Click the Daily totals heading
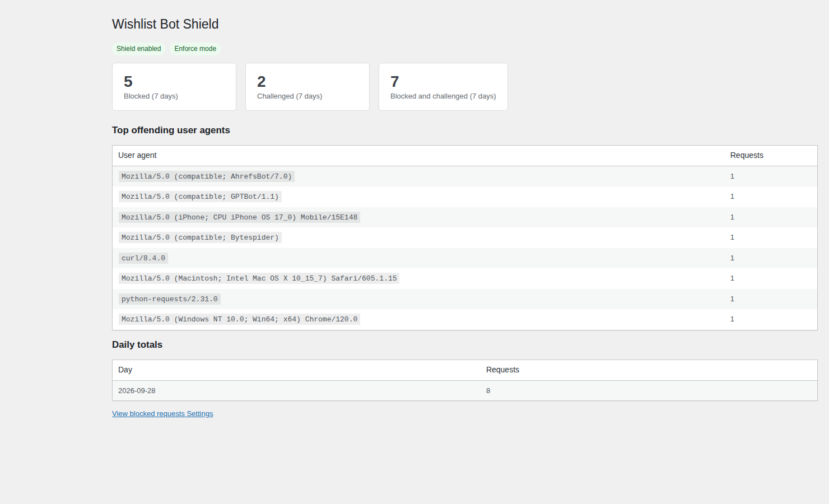 (137, 345)
